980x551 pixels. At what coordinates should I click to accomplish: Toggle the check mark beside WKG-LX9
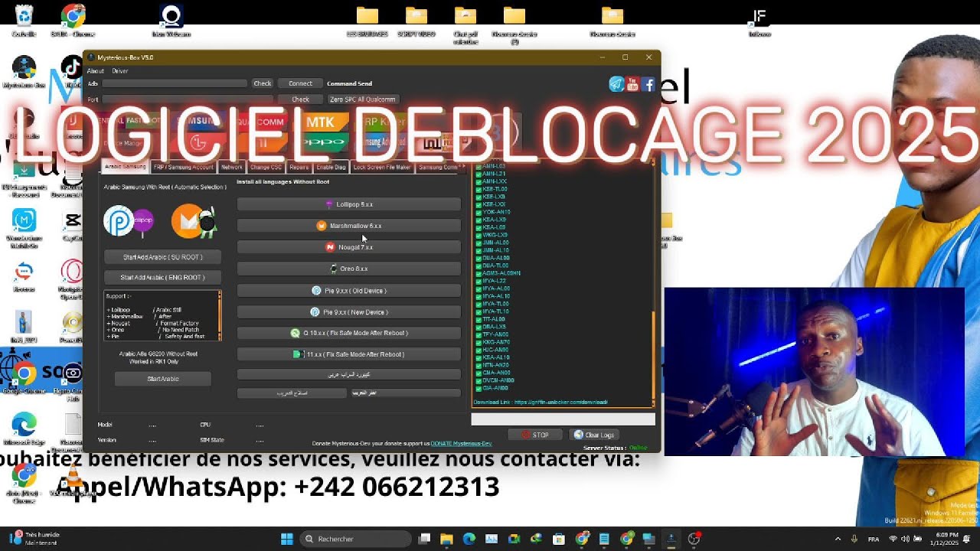pos(479,235)
